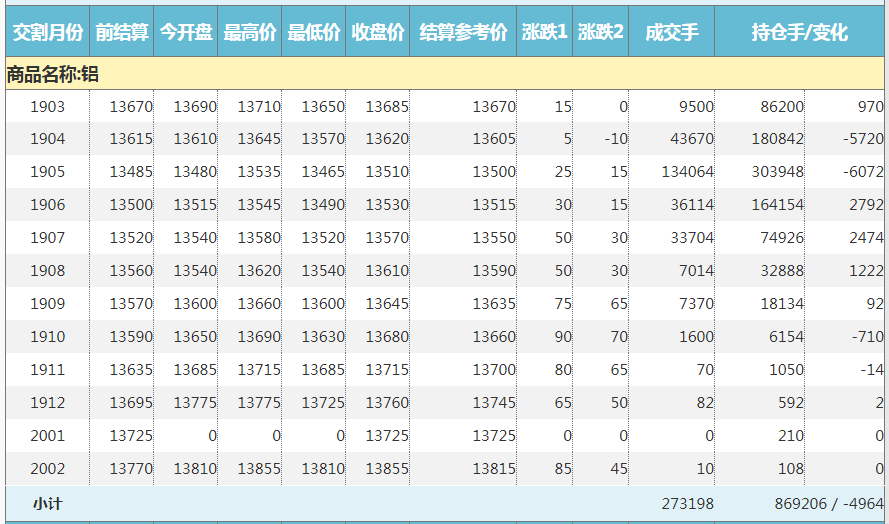
Task: Select the 最高价 column header
Action: (250, 33)
